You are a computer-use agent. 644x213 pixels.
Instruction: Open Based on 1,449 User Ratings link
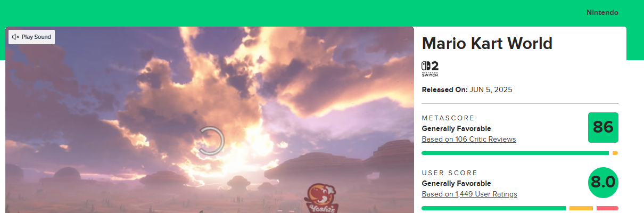pyautogui.click(x=469, y=194)
